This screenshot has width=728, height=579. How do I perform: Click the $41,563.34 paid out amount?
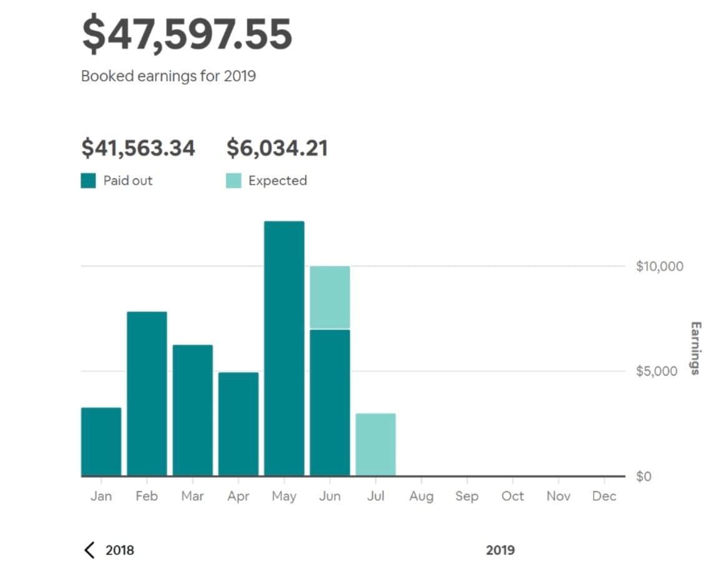[138, 149]
